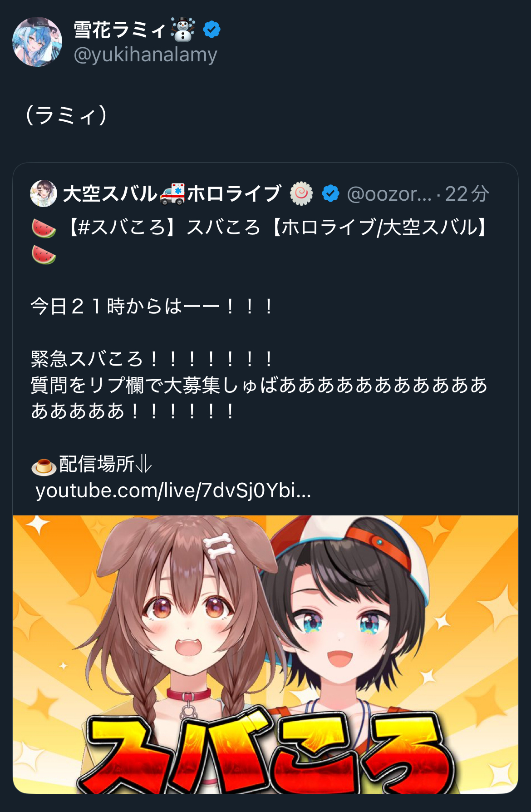This screenshot has height=812, width=531.
Task: Open the youtube.com/live stream link
Action: tap(173, 491)
